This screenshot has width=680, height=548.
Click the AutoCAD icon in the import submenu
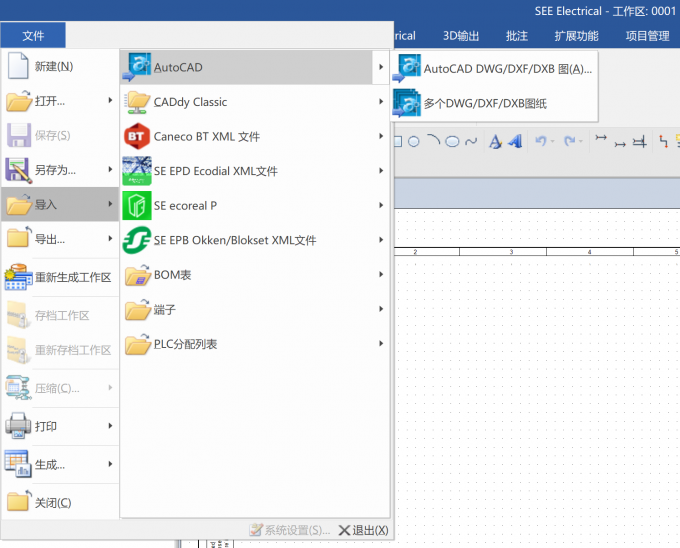click(x=137, y=67)
